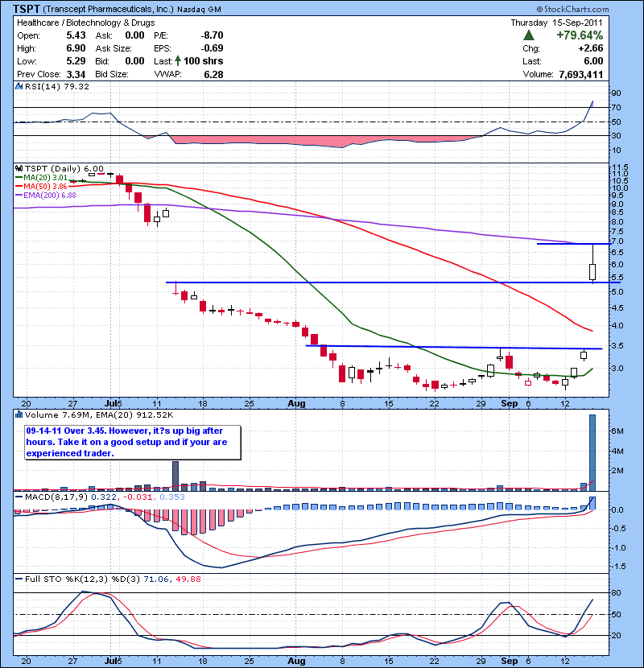Expand the TSPT (Daily) 6.00 chart legend
644x668 pixels.
click(64, 167)
